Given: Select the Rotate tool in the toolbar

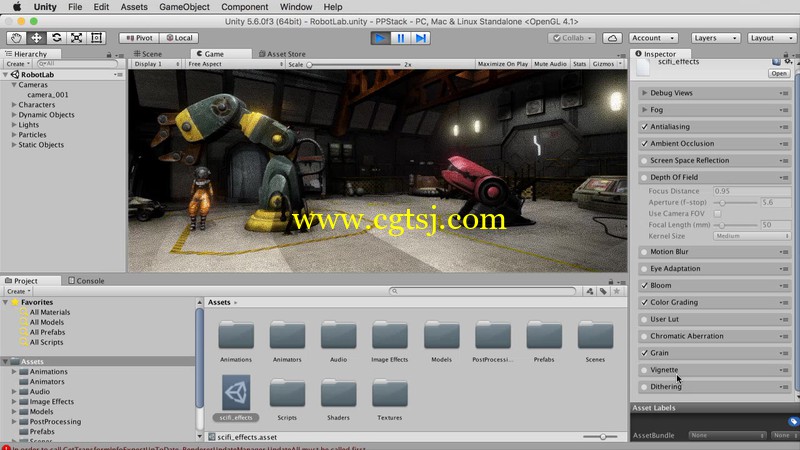Looking at the screenshot, I should point(56,38).
